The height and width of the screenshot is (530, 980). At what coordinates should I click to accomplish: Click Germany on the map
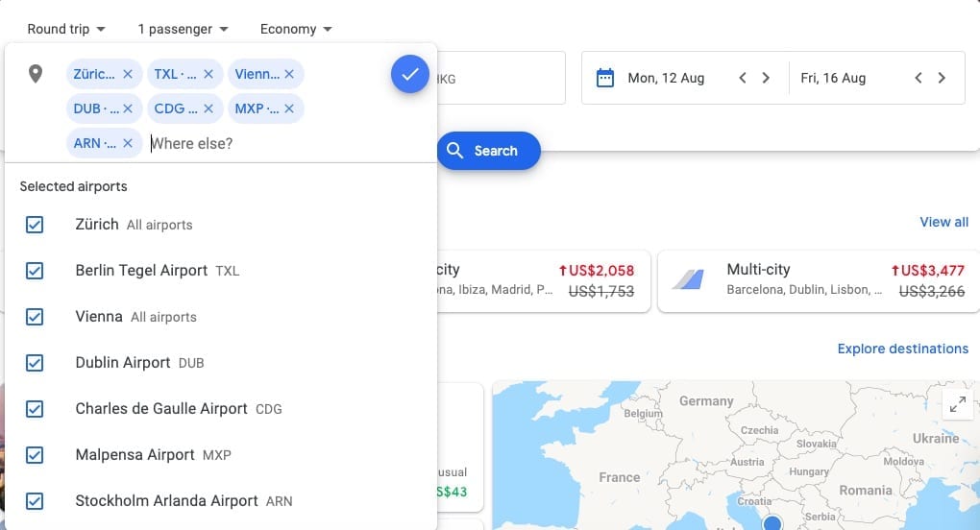click(706, 401)
